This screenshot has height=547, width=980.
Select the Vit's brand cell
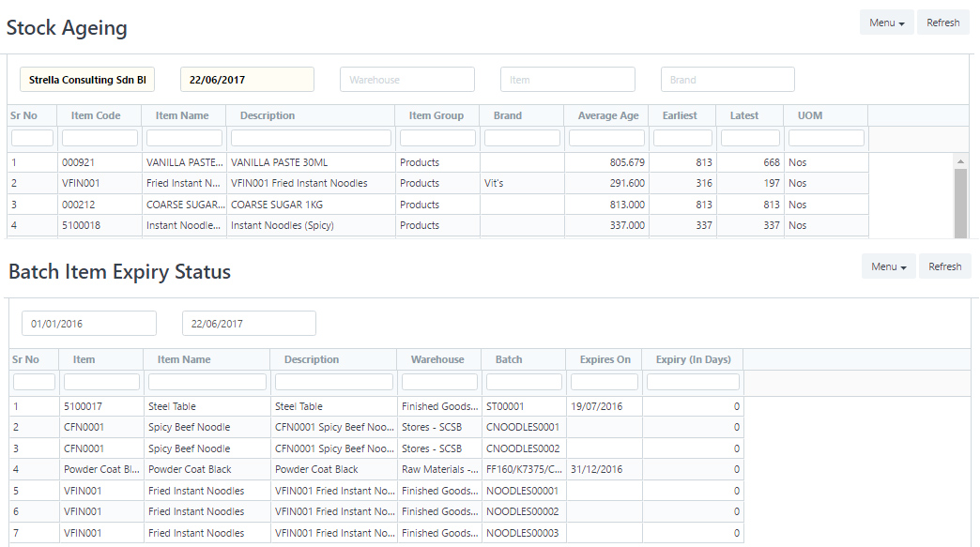tap(522, 184)
